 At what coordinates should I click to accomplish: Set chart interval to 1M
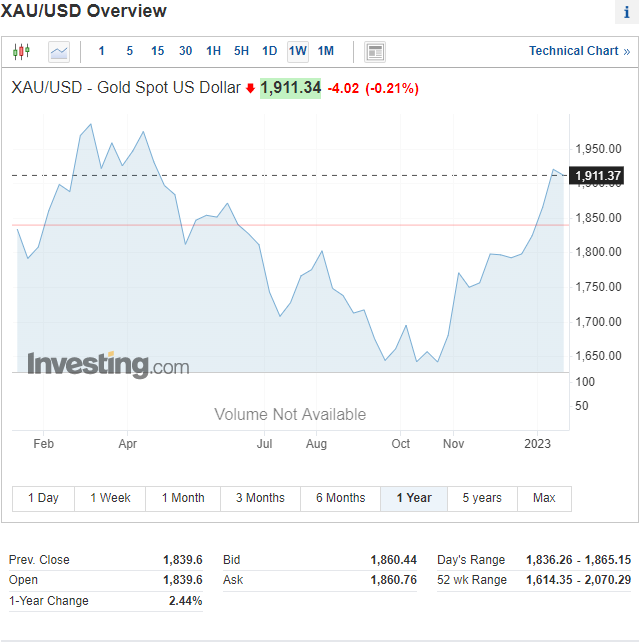(x=326, y=51)
